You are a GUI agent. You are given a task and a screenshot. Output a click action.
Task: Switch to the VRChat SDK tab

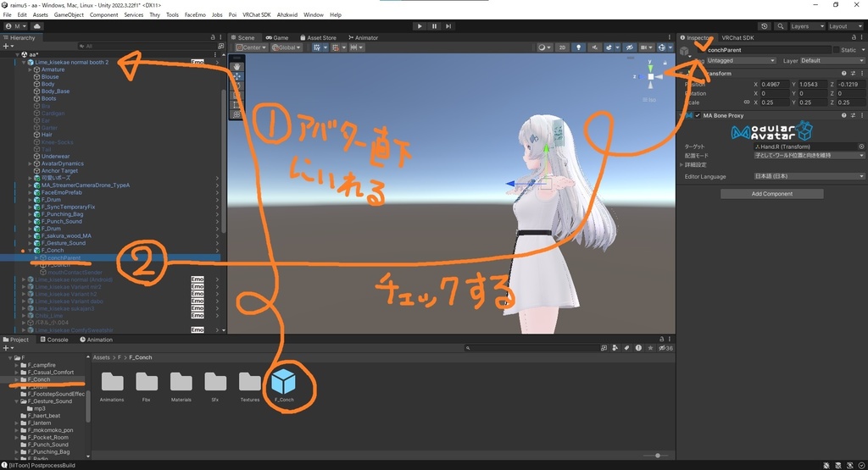pos(737,37)
